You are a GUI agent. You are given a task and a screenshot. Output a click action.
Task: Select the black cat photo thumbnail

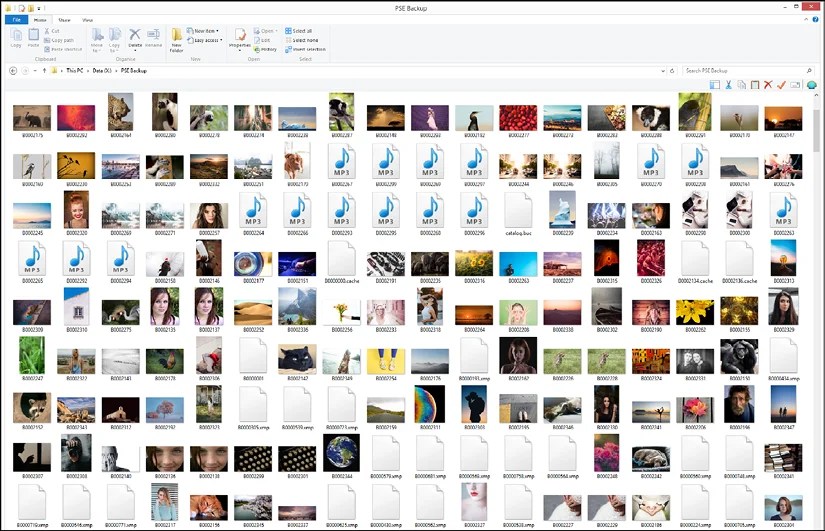point(297,360)
